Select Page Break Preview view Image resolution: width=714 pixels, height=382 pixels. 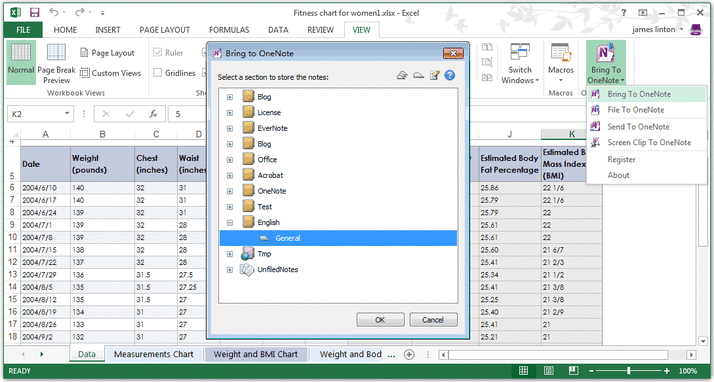click(56, 63)
